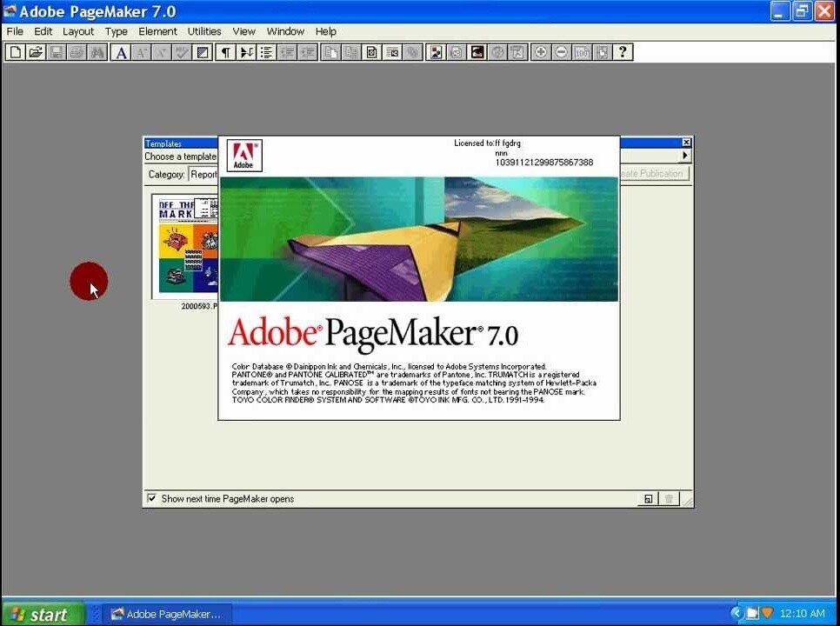Click the Indents/Tabs toolbar icon
840x626 pixels.
click(244, 52)
